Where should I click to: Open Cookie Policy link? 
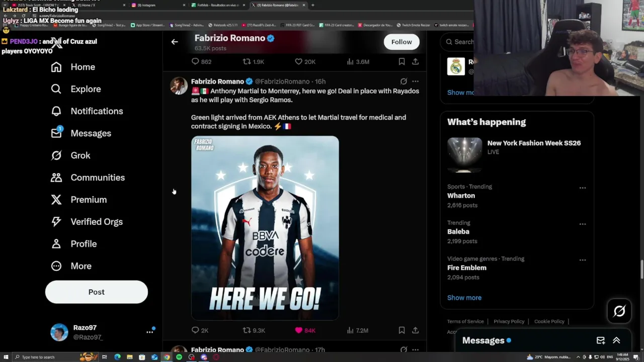[x=549, y=321]
